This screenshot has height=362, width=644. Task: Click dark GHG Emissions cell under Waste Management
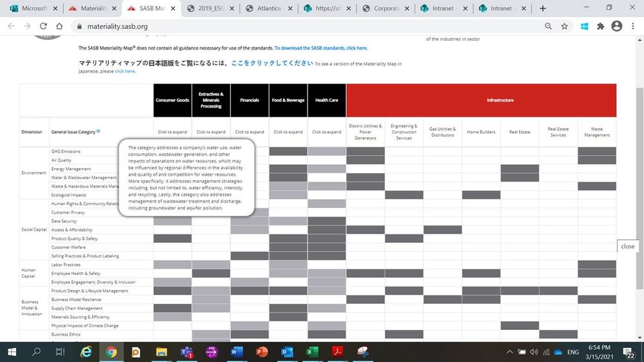[597, 151]
